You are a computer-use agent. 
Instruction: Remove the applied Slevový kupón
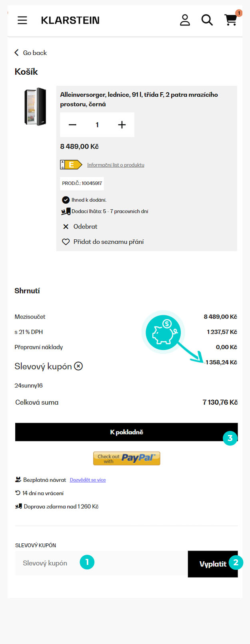[79, 366]
